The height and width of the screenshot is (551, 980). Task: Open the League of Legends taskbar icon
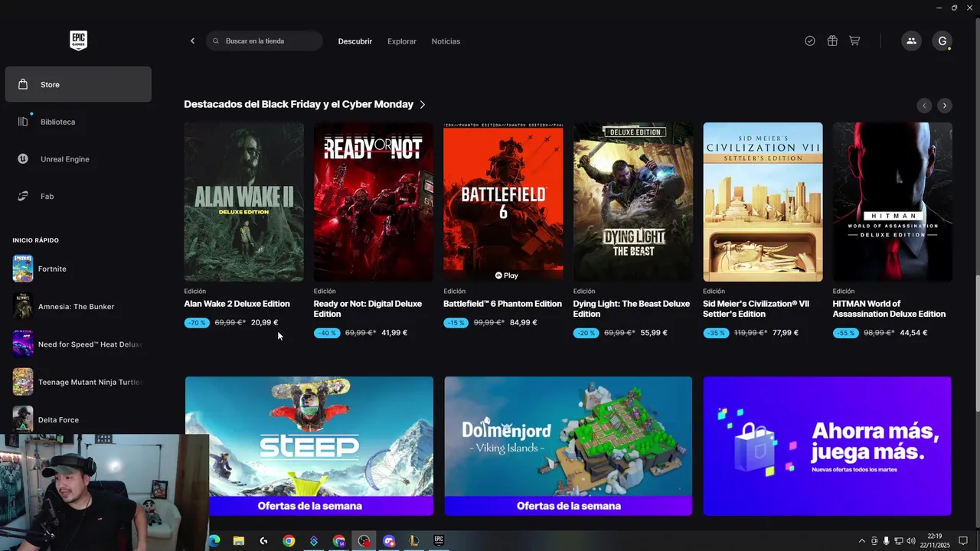(x=414, y=541)
